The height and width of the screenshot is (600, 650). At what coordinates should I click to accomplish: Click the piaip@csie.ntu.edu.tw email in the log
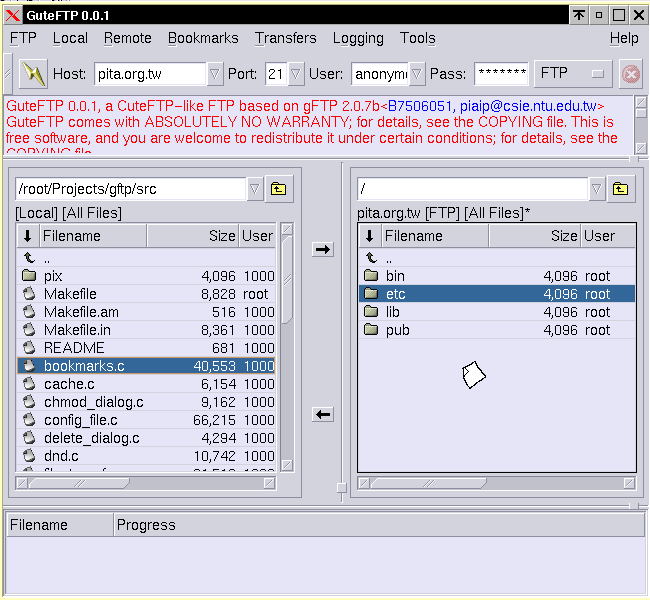(529, 106)
